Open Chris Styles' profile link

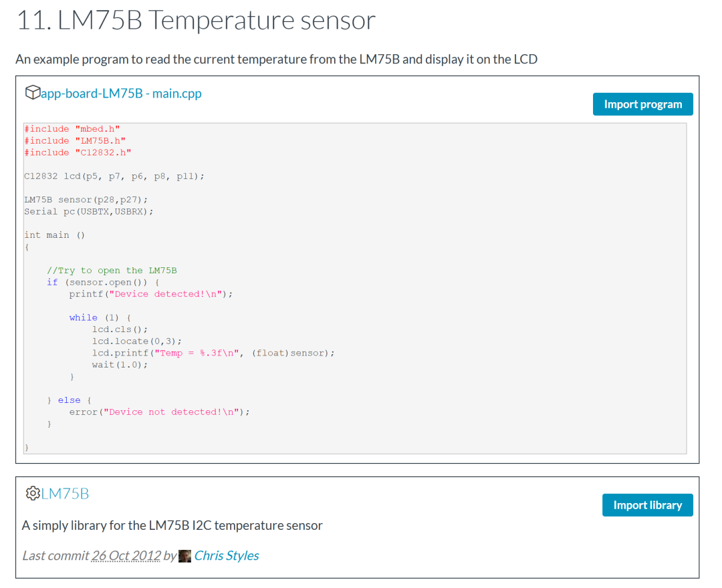pos(226,555)
